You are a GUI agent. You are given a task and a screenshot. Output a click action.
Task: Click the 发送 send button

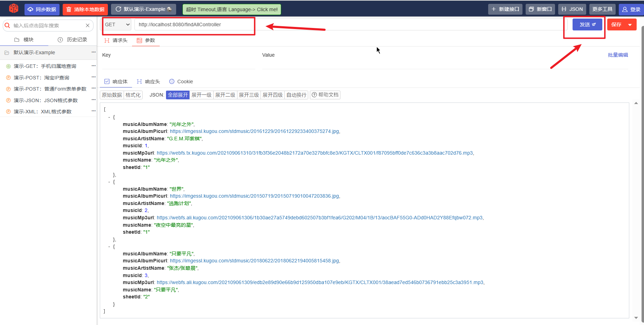(587, 24)
